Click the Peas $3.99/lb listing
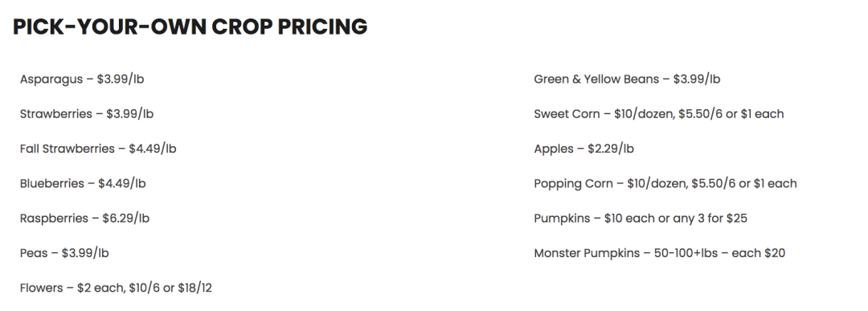 (x=64, y=253)
